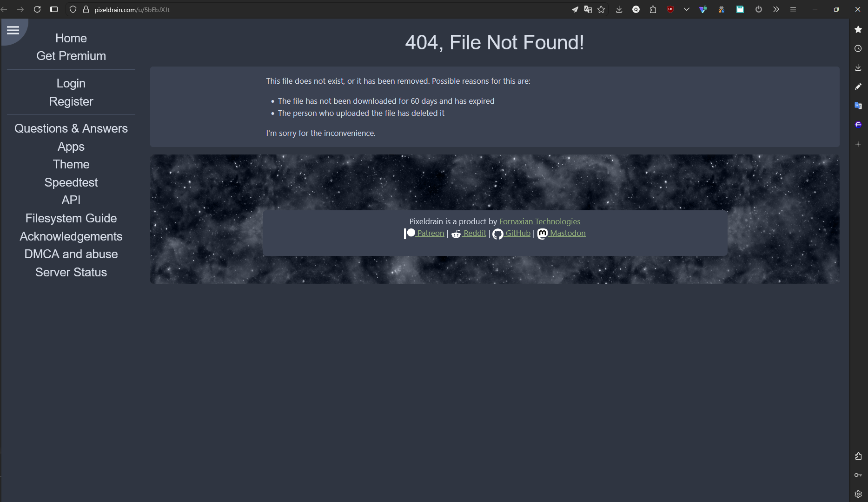Screen dimensions: 868x502
Task: Visit the Patreon link
Action: tap(424, 233)
